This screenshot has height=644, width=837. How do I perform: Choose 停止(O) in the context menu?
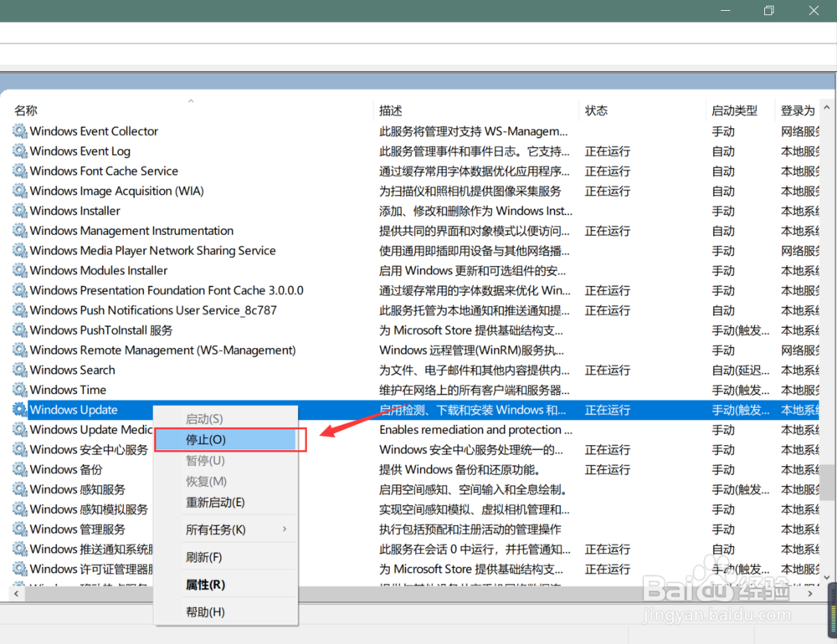(x=225, y=440)
